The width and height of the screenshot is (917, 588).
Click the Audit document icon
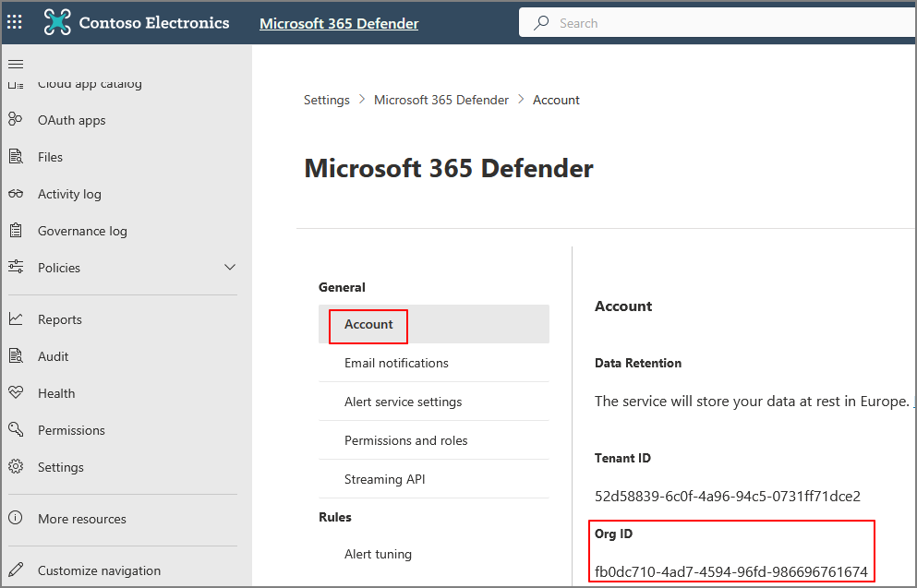[x=16, y=355]
